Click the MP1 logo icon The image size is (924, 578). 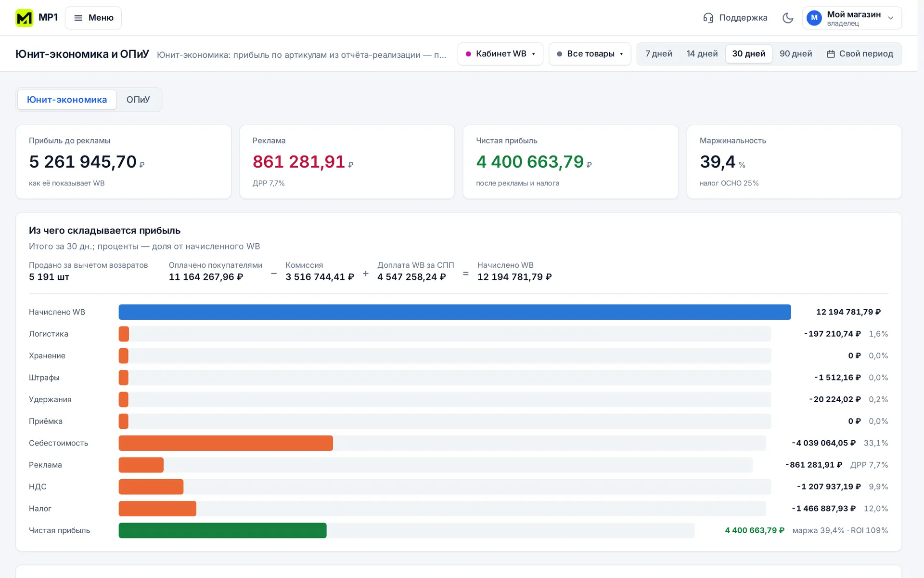tap(24, 18)
